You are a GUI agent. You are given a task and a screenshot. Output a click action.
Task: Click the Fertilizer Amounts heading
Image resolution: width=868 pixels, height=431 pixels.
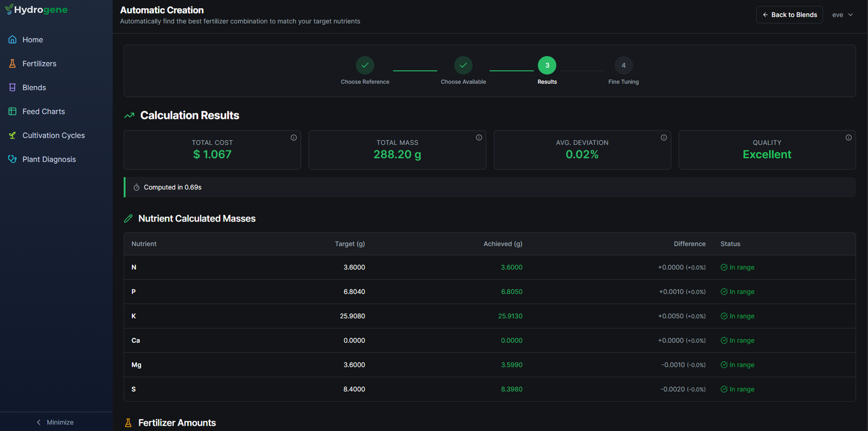(177, 423)
